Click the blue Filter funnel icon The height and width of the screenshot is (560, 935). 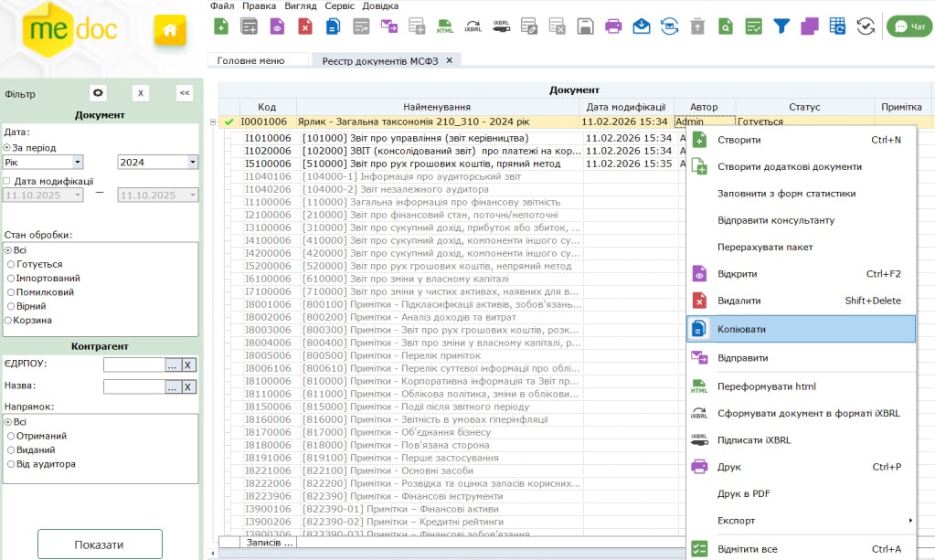tap(781, 26)
